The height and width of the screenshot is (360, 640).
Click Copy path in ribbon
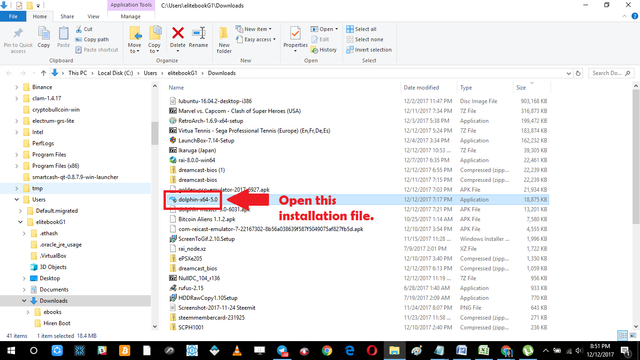click(x=92, y=39)
